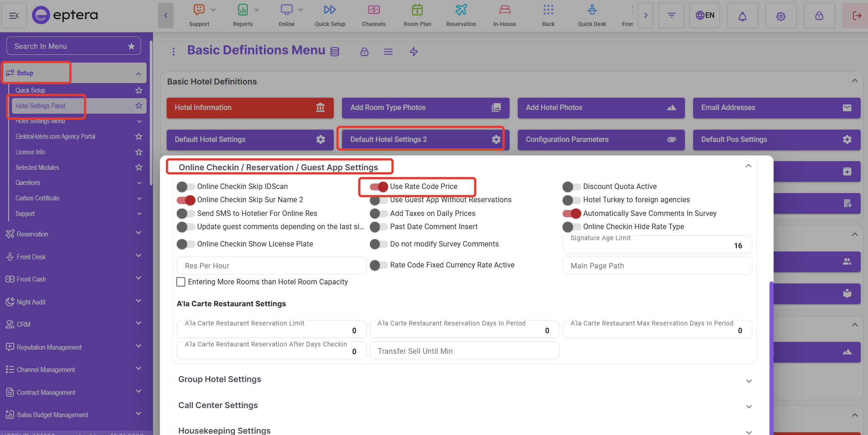Click the lightning bolt icon beside menu title
This screenshot has width=868, height=435.
pos(414,52)
